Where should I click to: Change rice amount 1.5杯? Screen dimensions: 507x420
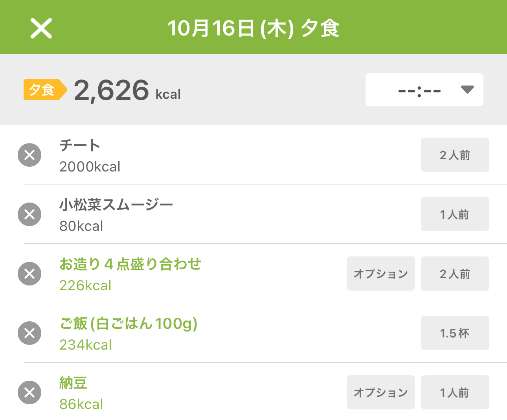[x=455, y=333]
